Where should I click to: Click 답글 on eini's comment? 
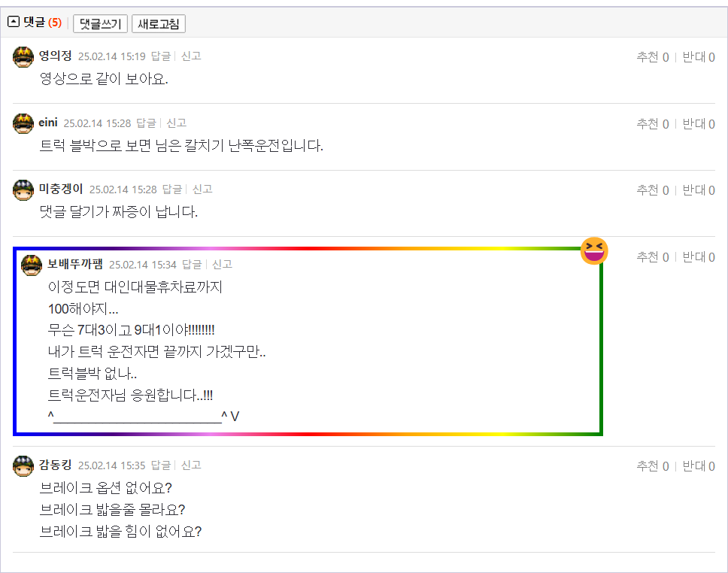[x=146, y=123]
